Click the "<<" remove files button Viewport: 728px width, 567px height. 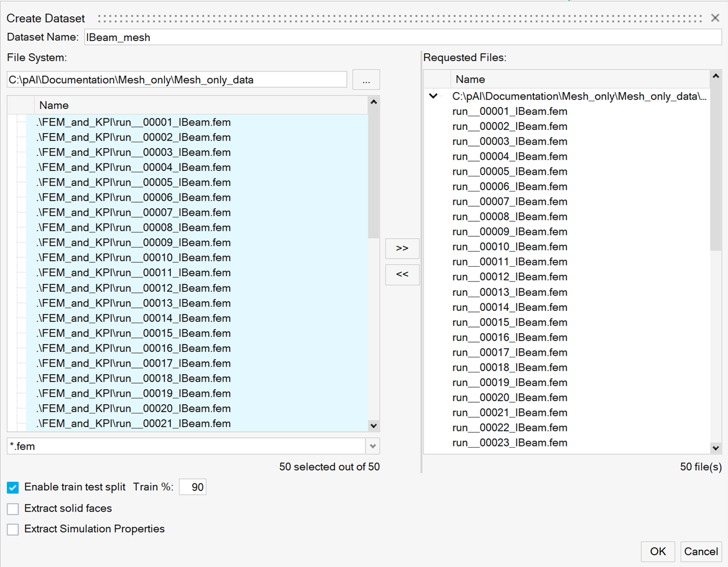pos(402,274)
